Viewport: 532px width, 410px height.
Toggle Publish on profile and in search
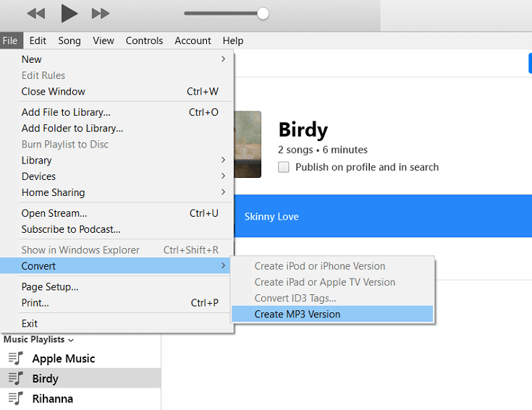click(284, 167)
